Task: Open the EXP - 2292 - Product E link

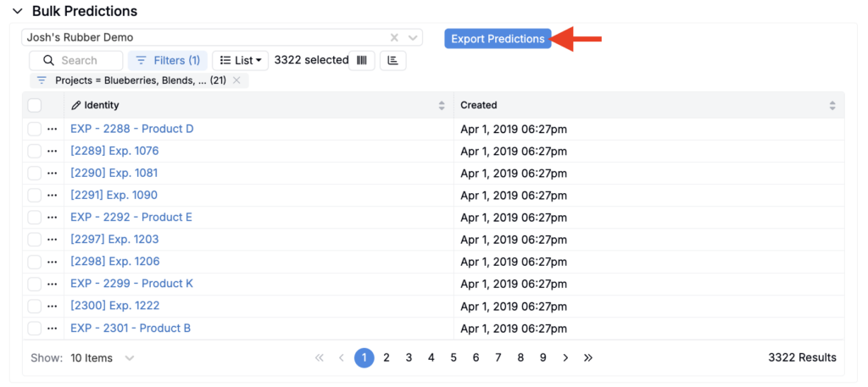Action: pos(131,217)
